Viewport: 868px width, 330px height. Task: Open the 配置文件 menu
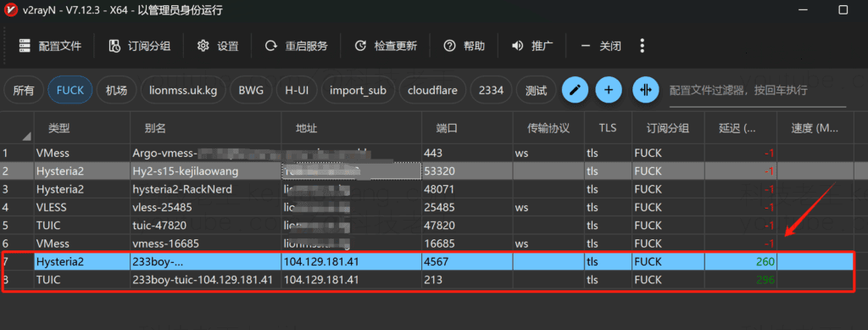(x=50, y=46)
